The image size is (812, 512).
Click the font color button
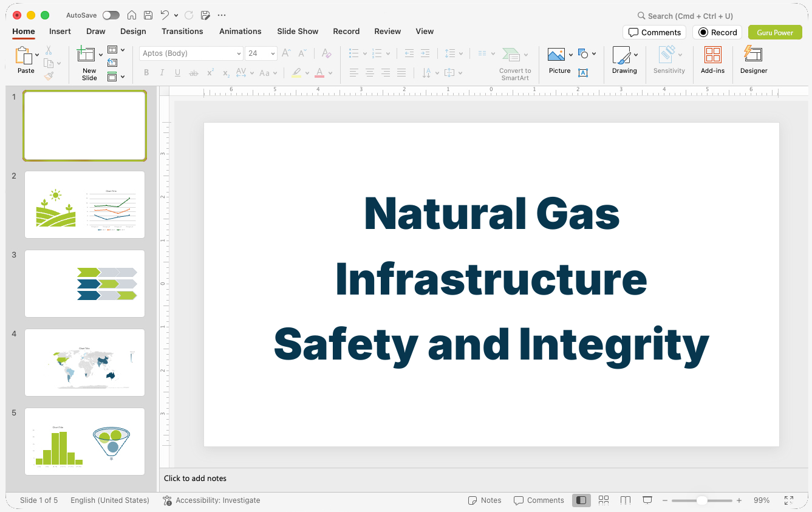click(319, 73)
